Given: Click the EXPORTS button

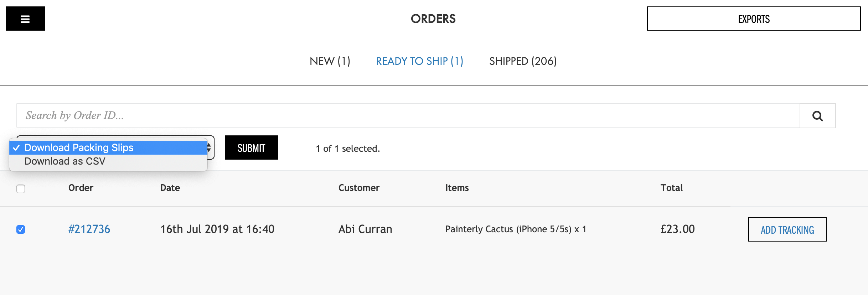Looking at the screenshot, I should (x=754, y=19).
